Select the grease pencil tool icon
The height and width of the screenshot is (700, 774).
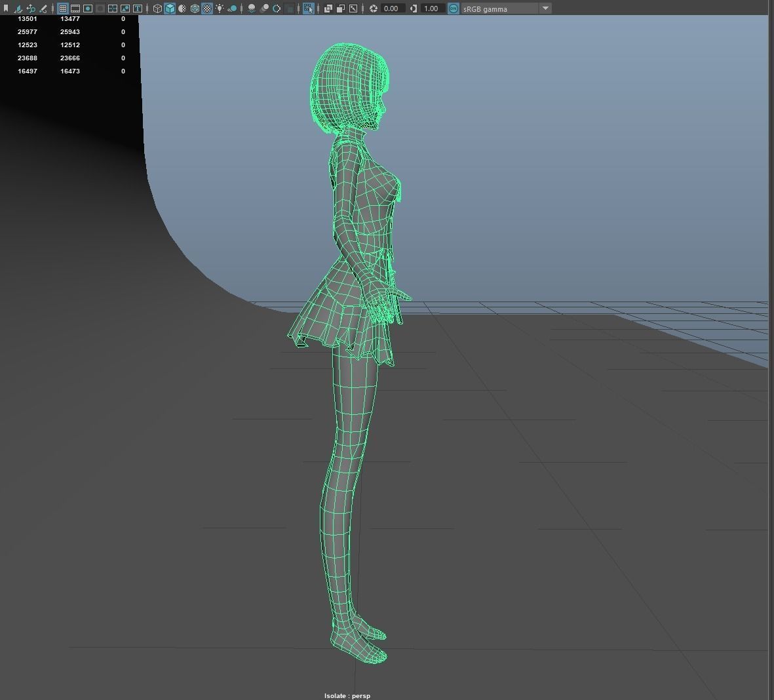pyautogui.click(x=43, y=9)
